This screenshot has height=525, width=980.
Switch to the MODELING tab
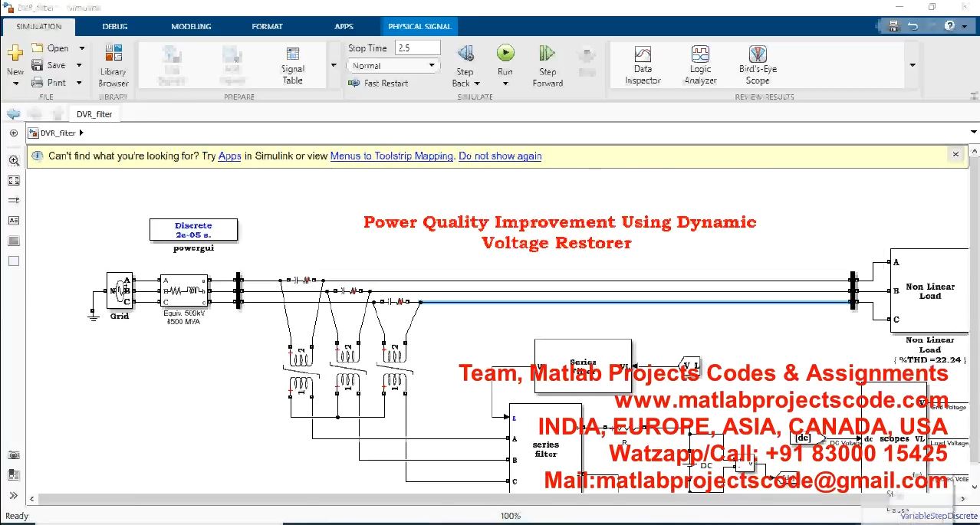click(191, 26)
